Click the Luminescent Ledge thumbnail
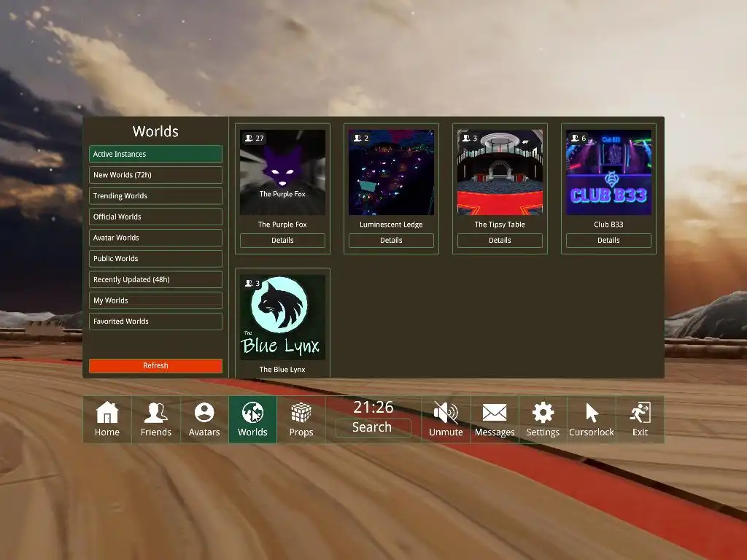 pyautogui.click(x=391, y=172)
